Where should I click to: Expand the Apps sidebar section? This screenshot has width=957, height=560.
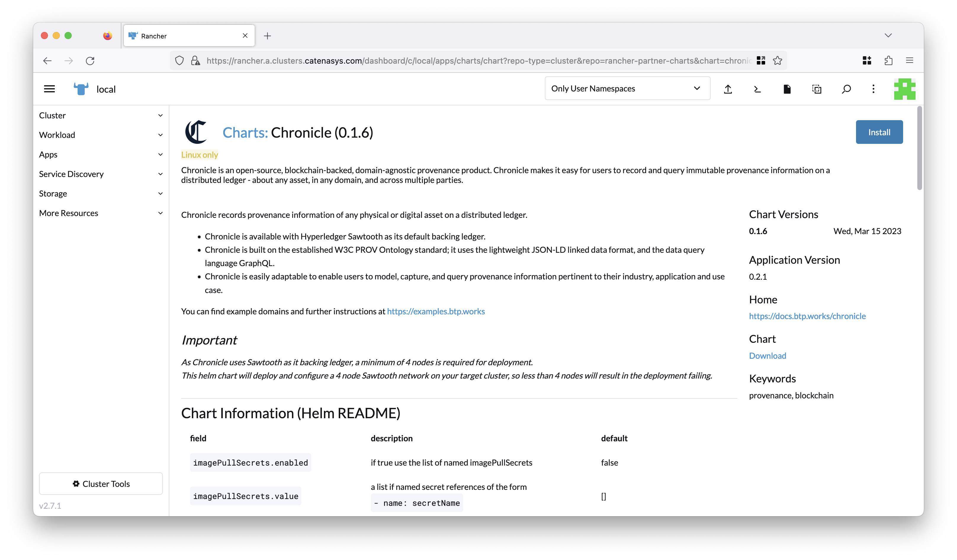101,155
